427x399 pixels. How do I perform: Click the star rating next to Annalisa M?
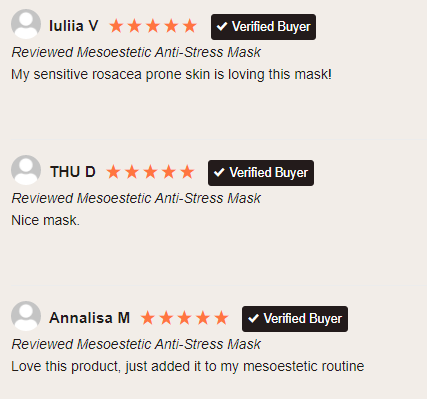(185, 318)
